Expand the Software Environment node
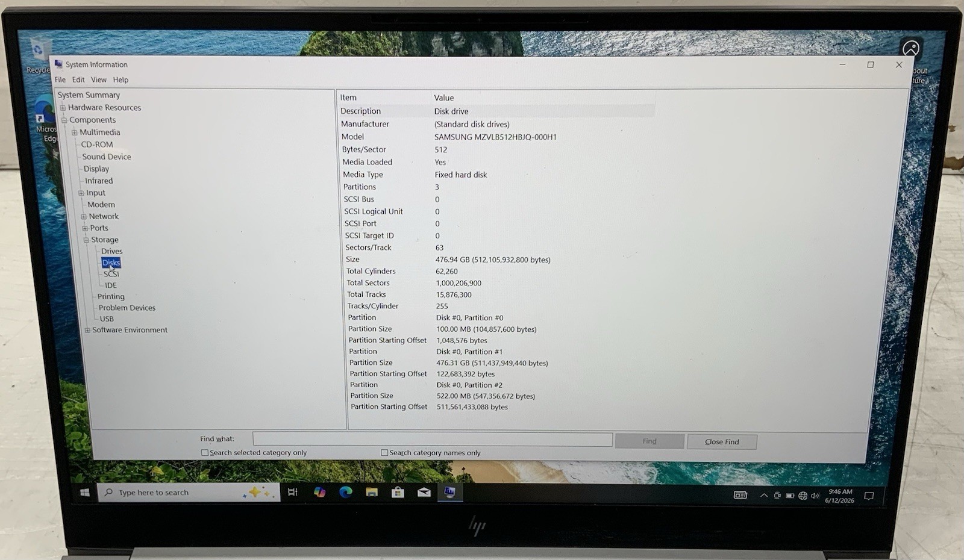964x560 pixels. (87, 330)
